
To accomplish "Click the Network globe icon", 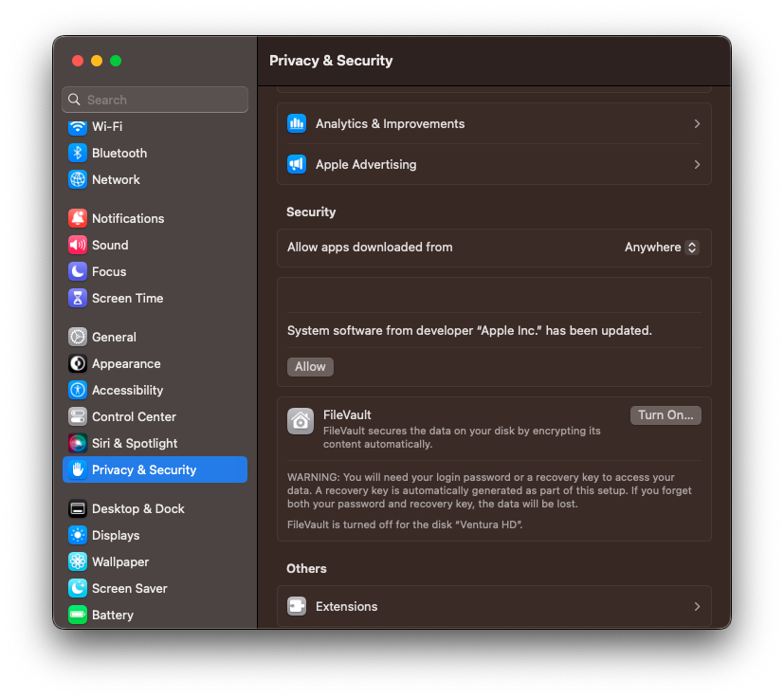I will tap(78, 179).
